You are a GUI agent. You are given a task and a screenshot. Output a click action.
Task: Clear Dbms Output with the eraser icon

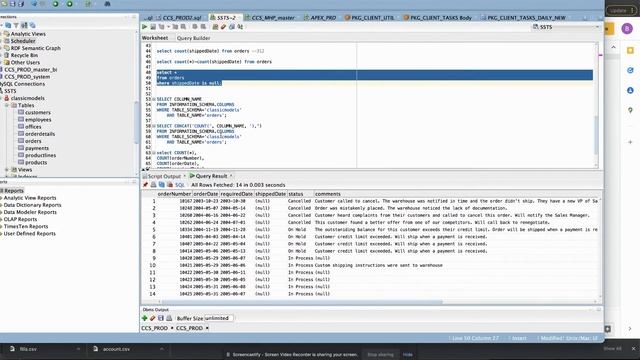click(x=153, y=318)
